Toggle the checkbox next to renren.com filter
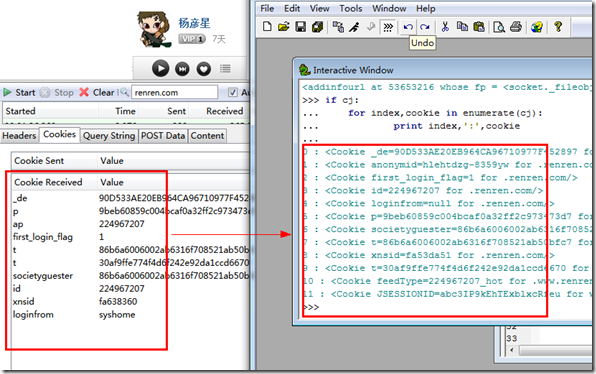The height and width of the screenshot is (374, 596). (233, 92)
